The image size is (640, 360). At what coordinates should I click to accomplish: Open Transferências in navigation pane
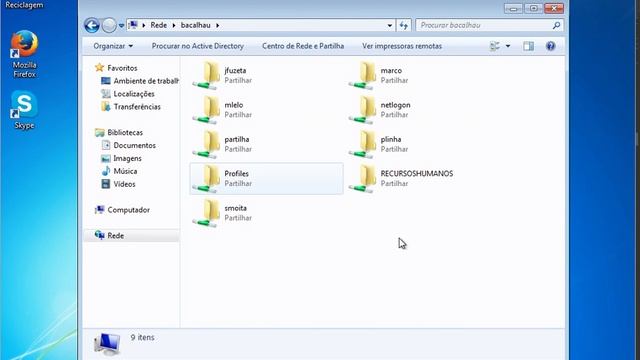pyautogui.click(x=137, y=107)
